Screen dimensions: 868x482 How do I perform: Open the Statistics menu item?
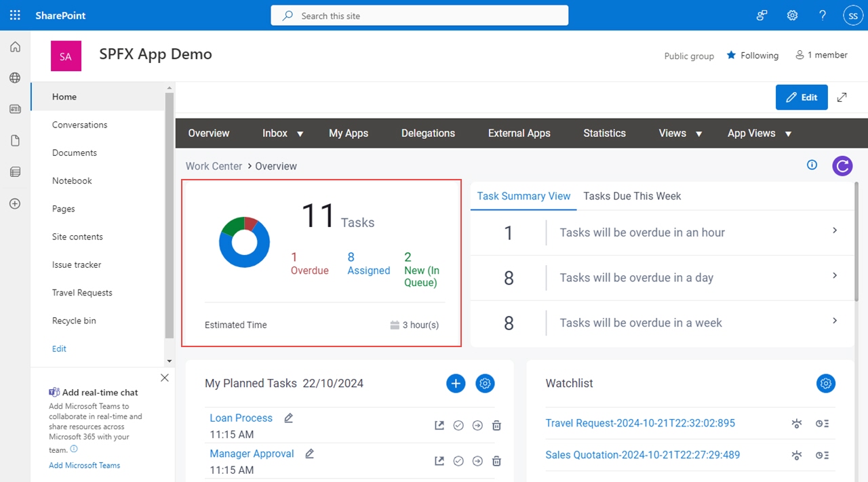(605, 133)
